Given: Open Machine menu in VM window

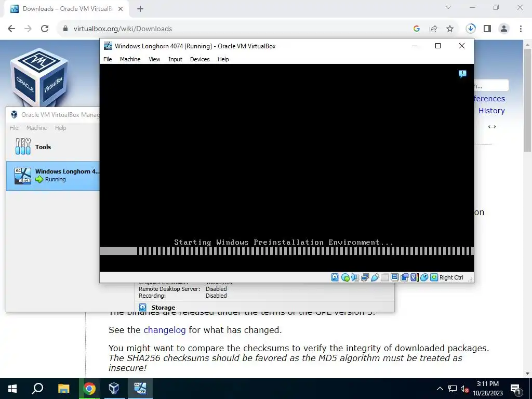Looking at the screenshot, I should [x=130, y=59].
